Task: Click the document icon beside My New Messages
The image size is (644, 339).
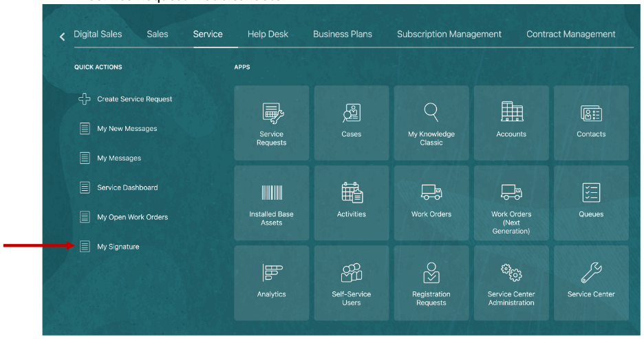Action: tap(85, 128)
